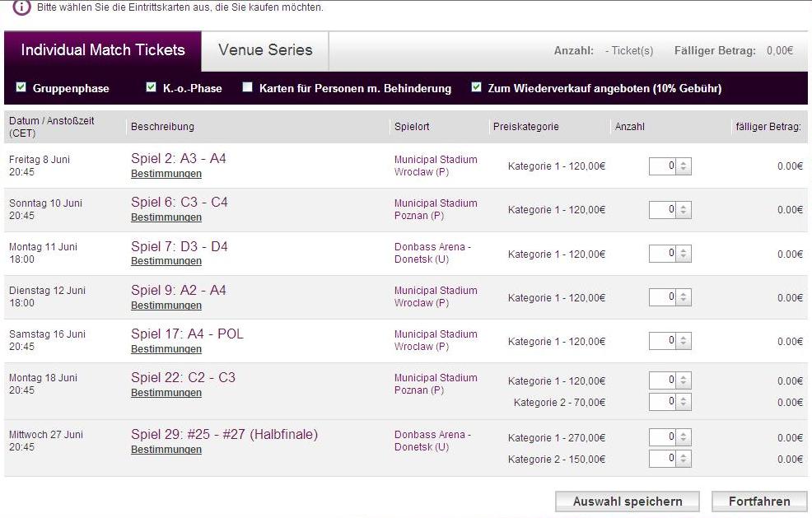Click quantity field for Spiel 17
This screenshot has height=518, width=812.
tap(663, 341)
